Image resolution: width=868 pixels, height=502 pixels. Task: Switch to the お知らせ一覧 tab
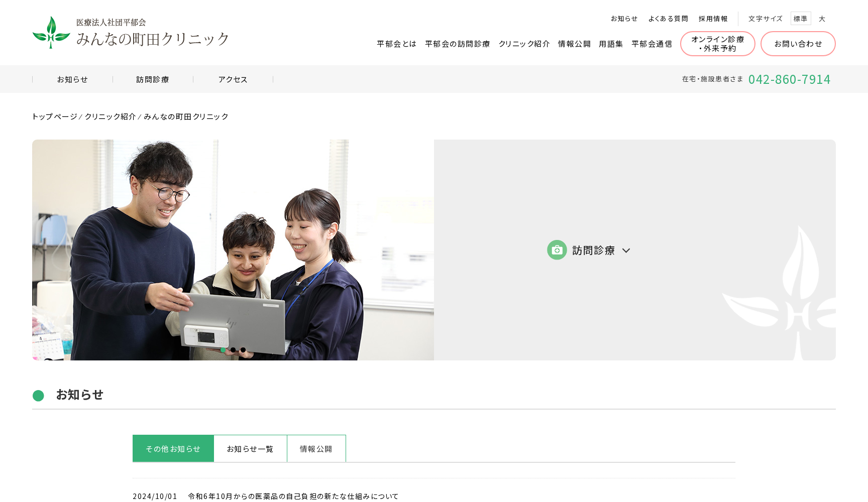pyautogui.click(x=250, y=448)
